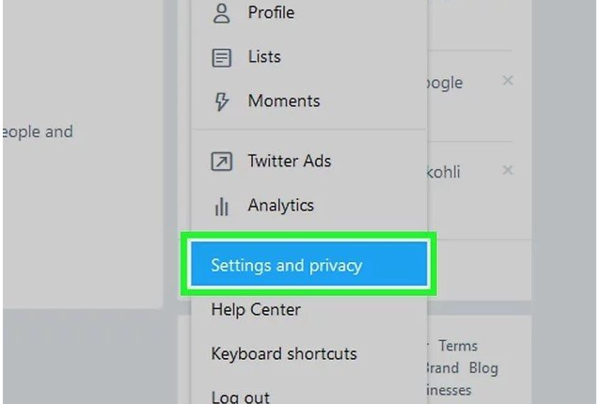Click Log out in the menu
This screenshot has width=600, height=404.
point(240,396)
